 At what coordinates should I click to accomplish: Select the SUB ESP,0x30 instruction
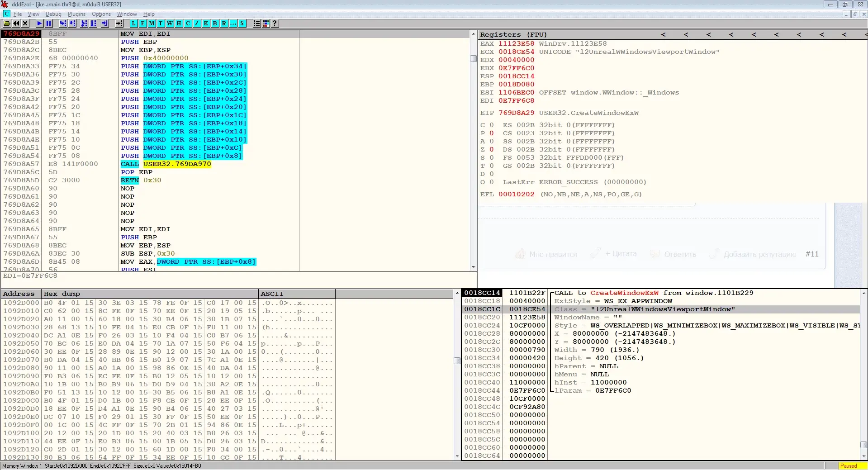[x=147, y=254]
